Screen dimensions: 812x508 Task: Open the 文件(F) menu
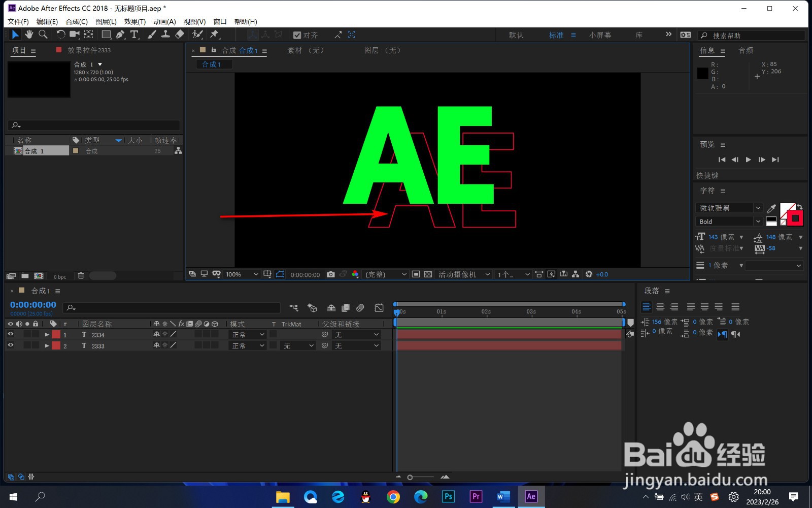point(18,22)
